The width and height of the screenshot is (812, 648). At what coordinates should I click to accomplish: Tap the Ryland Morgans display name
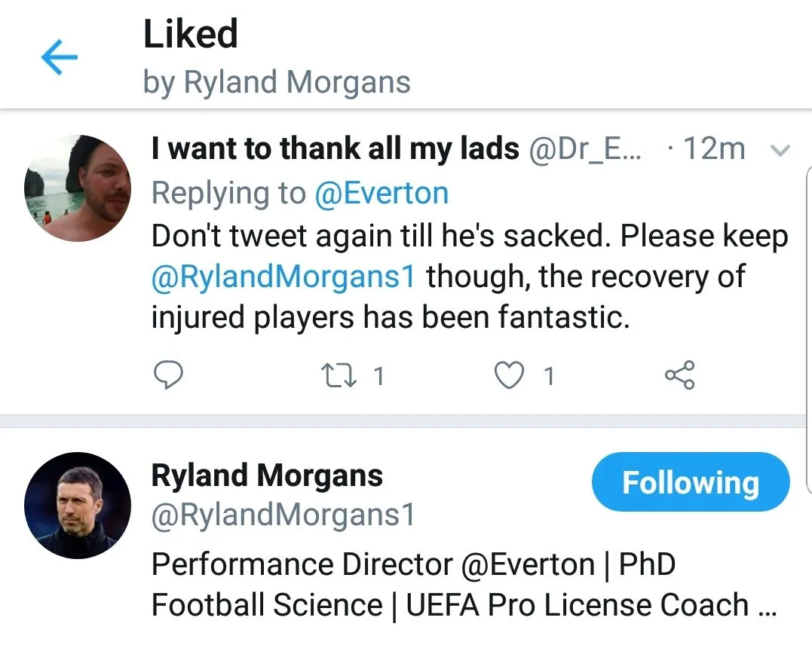[267, 475]
